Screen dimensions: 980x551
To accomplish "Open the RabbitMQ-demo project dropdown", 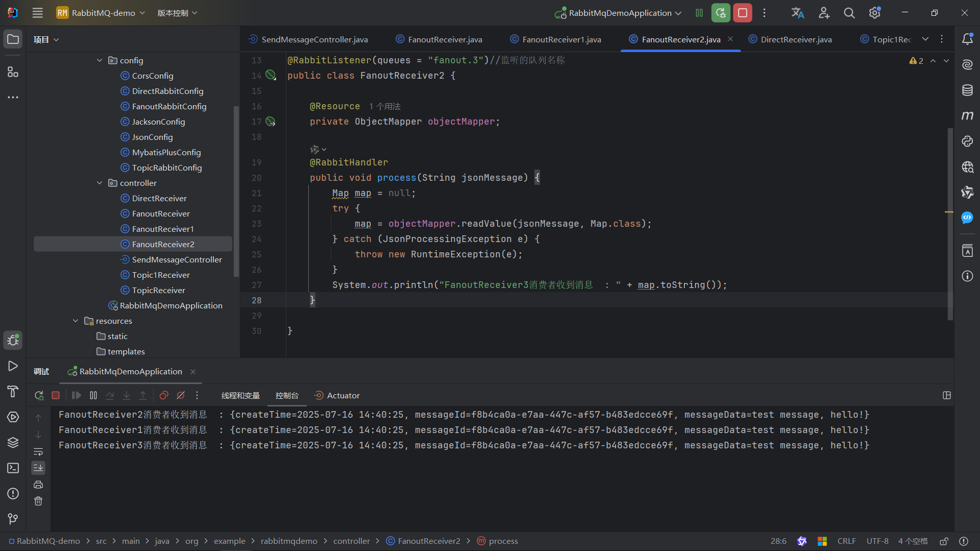I will [101, 13].
